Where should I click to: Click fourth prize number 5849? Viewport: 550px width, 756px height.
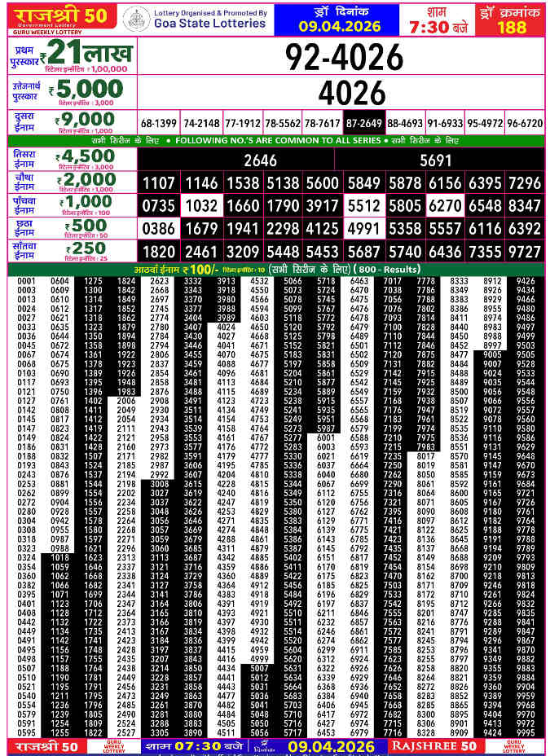click(364, 183)
